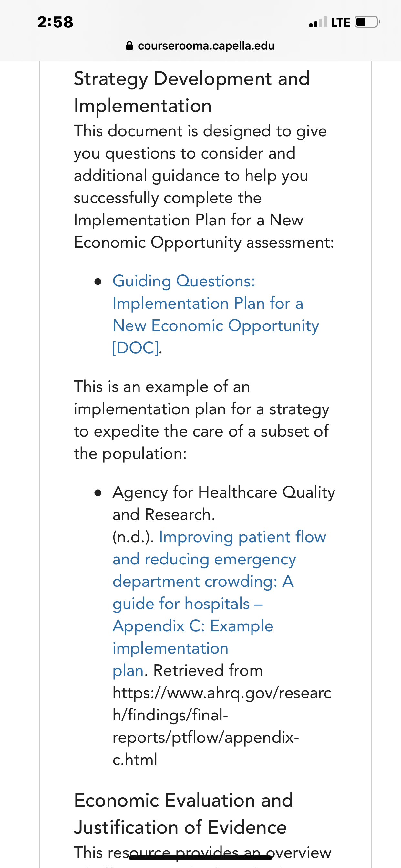Tap 'This resource provides an overview' text

tap(202, 853)
